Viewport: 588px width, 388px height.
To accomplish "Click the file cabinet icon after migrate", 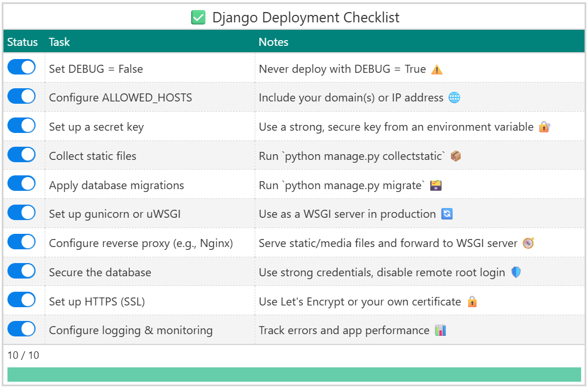I will [x=436, y=185].
